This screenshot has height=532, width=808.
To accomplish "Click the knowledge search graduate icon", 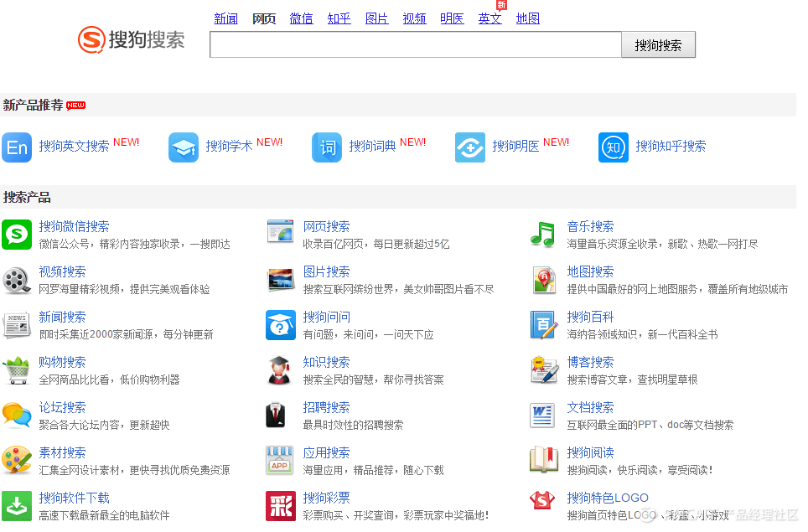I will [x=280, y=370].
